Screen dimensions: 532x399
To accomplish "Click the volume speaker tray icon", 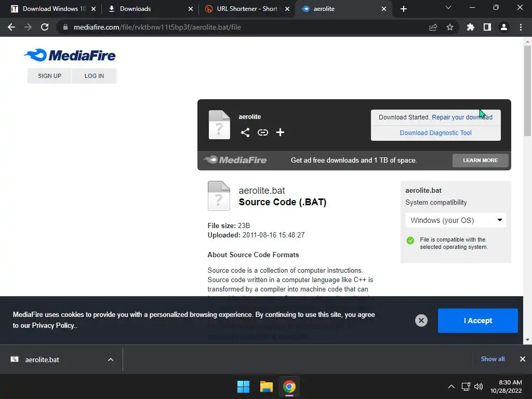I will click(478, 387).
